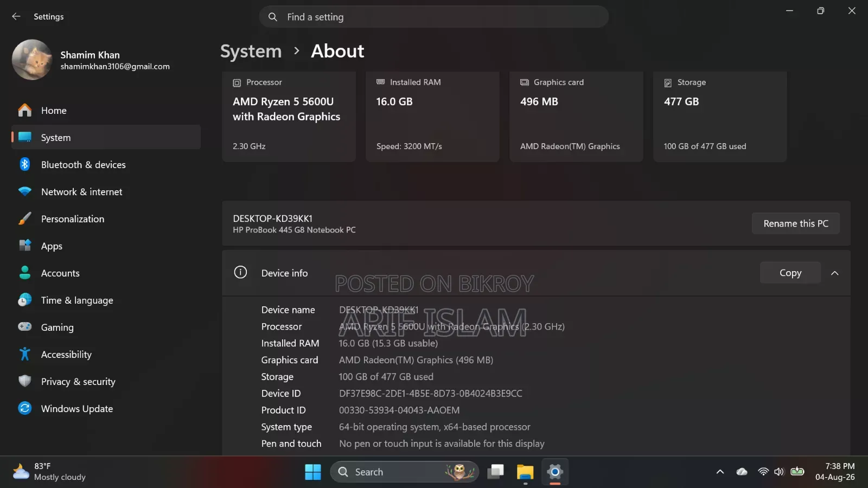Click the System monitor icon in the sidebar
The image size is (868, 488).
(x=25, y=137)
